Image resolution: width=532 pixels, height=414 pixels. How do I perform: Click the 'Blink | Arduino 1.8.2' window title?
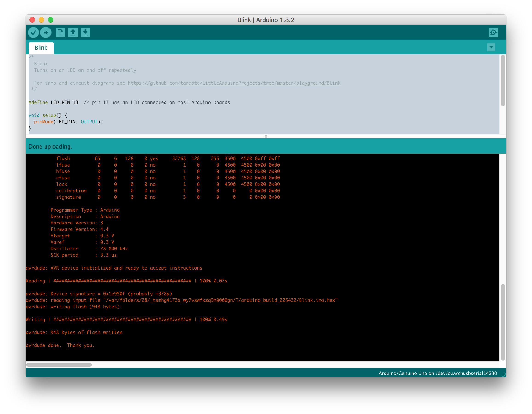tap(266, 20)
